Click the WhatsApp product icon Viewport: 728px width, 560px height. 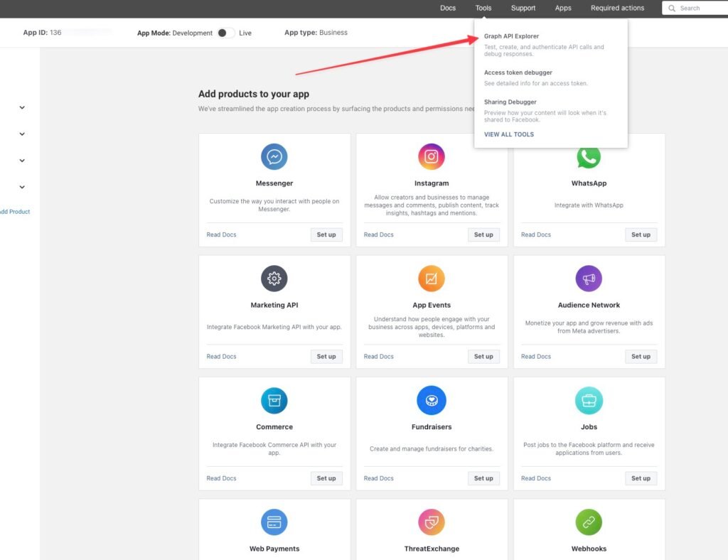pos(589,158)
